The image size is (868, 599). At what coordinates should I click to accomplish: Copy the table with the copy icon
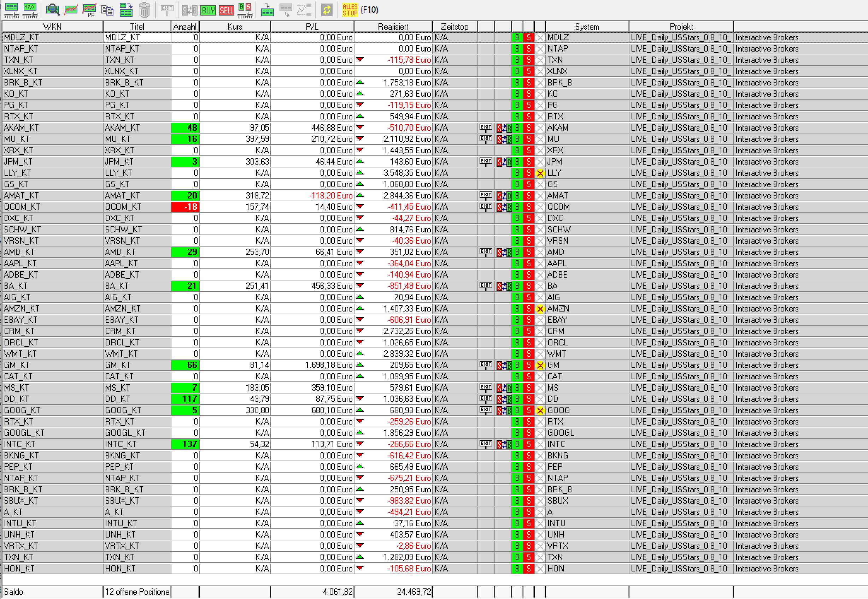108,10
